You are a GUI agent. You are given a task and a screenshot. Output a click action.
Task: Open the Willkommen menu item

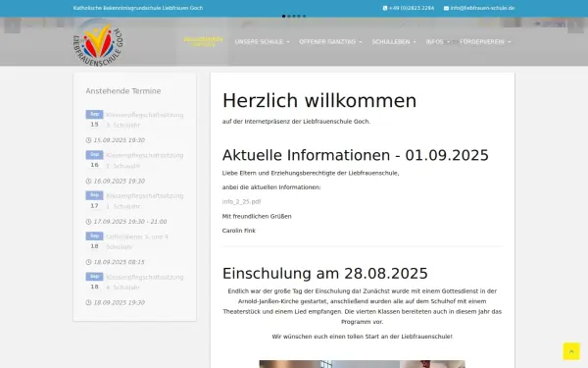[203, 41]
